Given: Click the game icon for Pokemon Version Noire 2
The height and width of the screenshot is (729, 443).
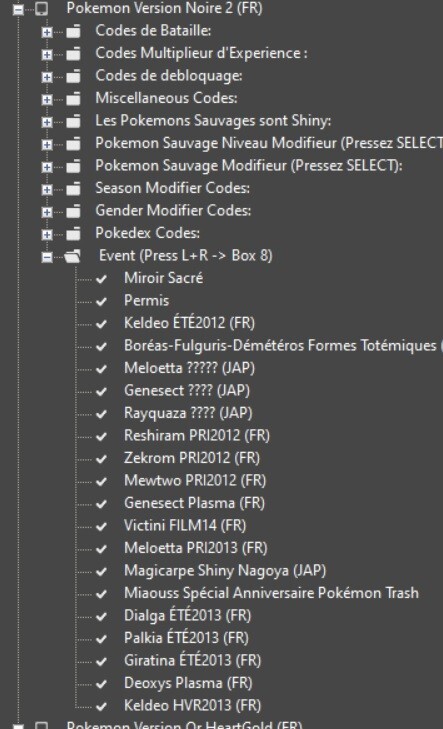Looking at the screenshot, I should pos(41,8).
